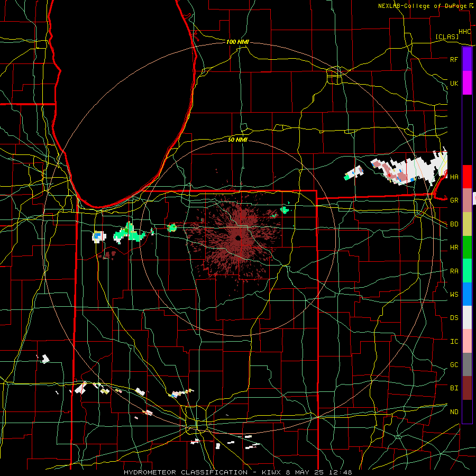
Task: Click the GR legend label
Action: tap(454, 200)
